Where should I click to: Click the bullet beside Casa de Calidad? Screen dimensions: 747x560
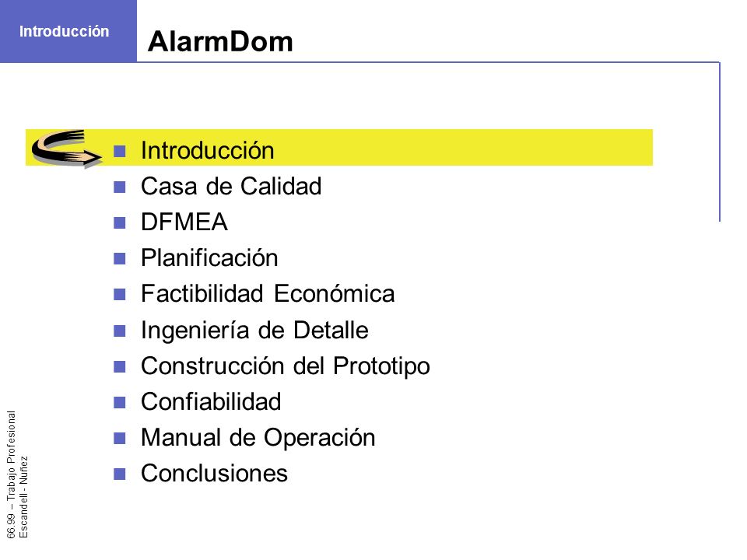pos(120,187)
